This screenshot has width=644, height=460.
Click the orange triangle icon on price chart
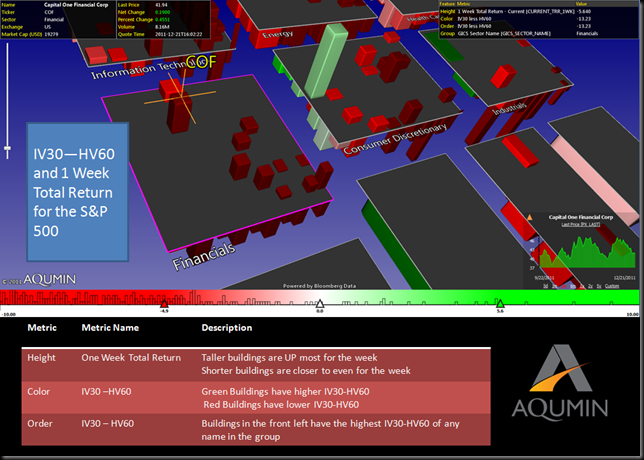coord(530,217)
